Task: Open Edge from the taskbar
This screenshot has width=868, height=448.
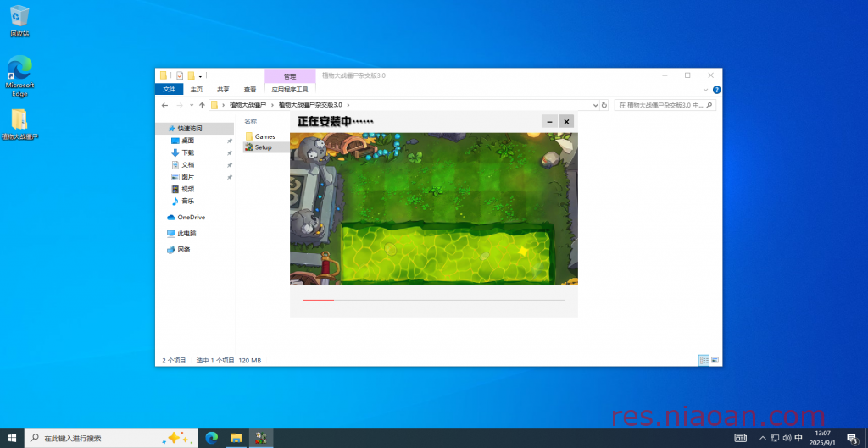Action: [211, 438]
